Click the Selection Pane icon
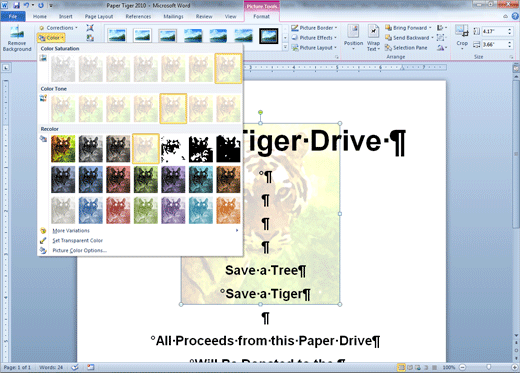This screenshot has width=520, height=373. (x=406, y=48)
